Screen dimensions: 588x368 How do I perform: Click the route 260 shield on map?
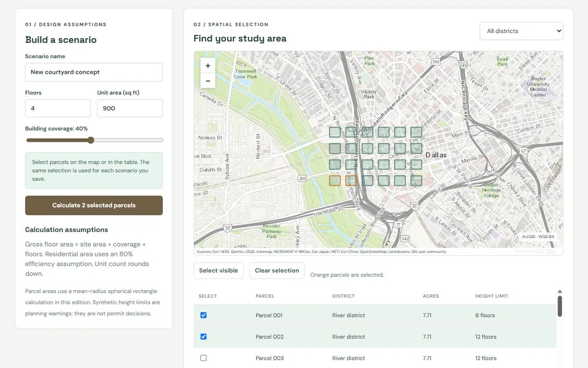point(302,178)
